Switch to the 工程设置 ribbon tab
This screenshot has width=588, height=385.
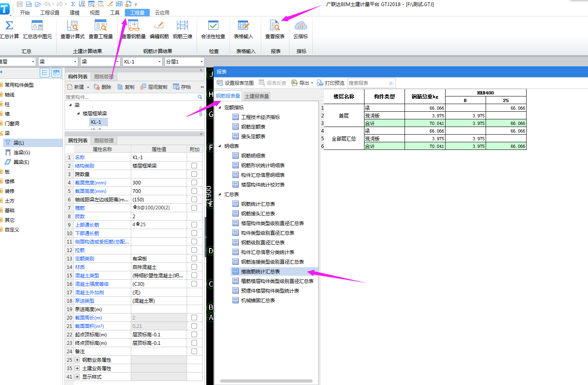coord(50,12)
